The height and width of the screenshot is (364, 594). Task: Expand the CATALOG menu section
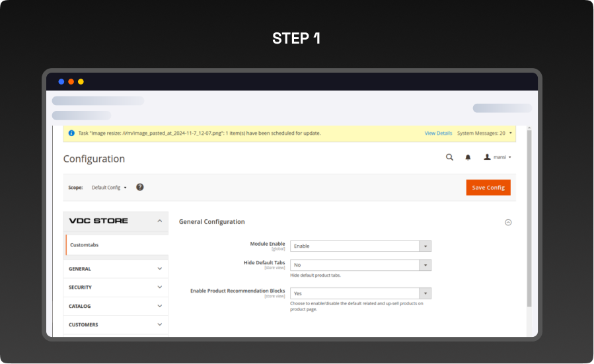tap(116, 306)
